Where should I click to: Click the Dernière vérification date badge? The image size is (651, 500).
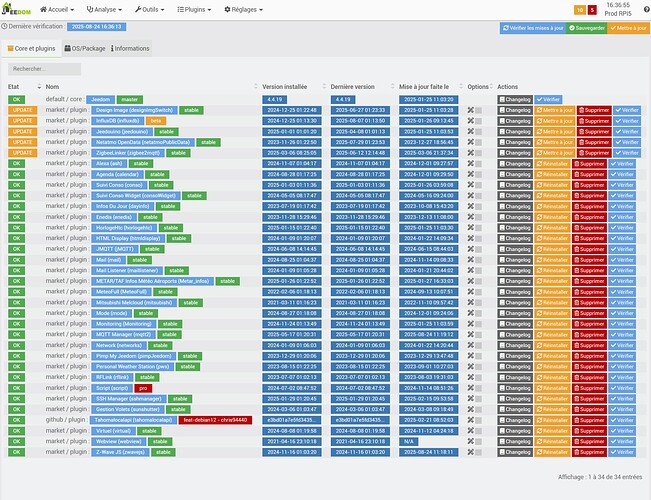(x=96, y=27)
